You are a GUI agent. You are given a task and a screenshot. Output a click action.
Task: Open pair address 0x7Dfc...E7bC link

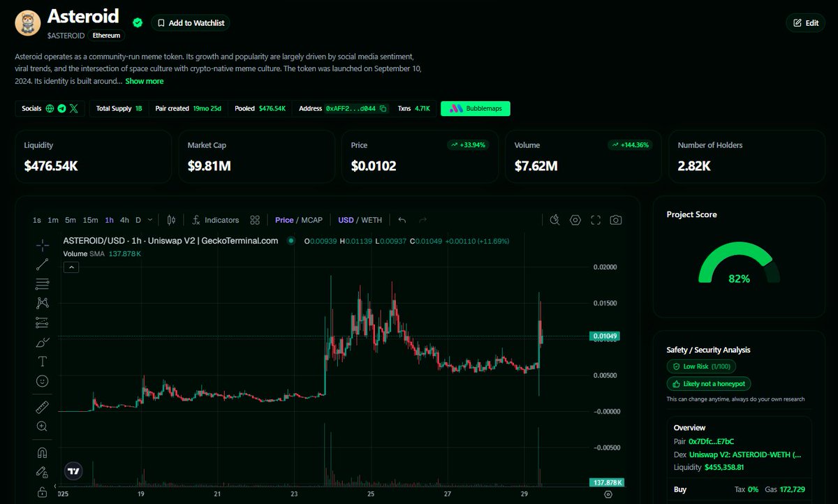click(x=712, y=441)
